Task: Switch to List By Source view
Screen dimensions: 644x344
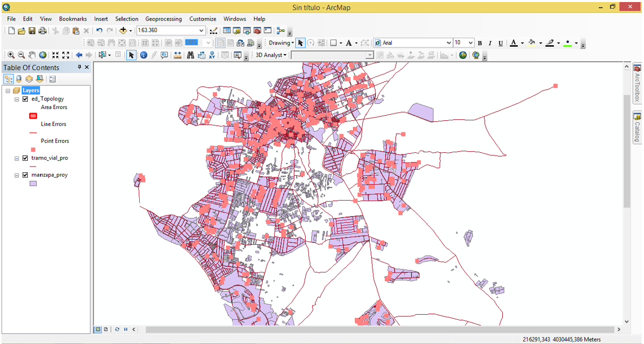Action: point(19,79)
